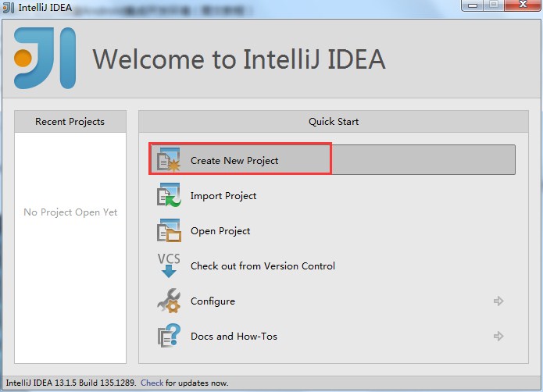Select the Open Project option
Viewport: 543px width, 392px height.
[x=220, y=231]
